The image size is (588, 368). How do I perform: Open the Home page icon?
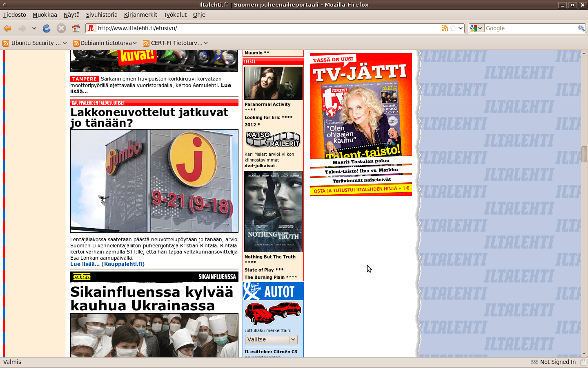(76, 28)
